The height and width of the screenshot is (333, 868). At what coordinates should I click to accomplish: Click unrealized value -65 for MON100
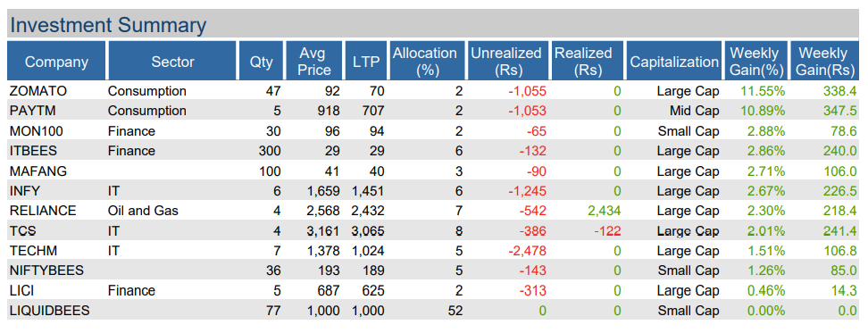click(x=537, y=131)
